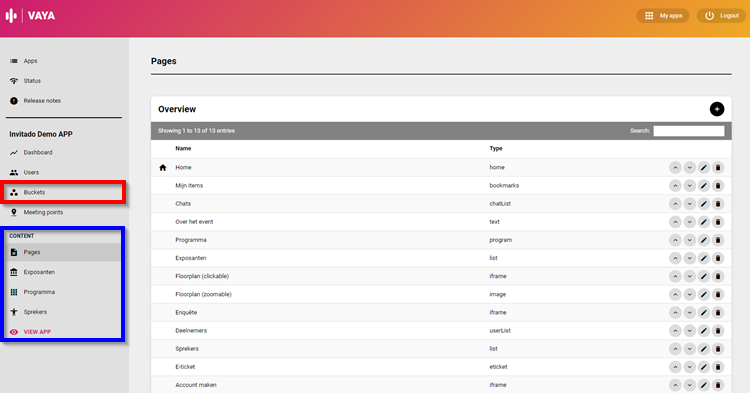Move Deelnemers page up with chevron
This screenshot has height=393, width=750.
click(675, 331)
